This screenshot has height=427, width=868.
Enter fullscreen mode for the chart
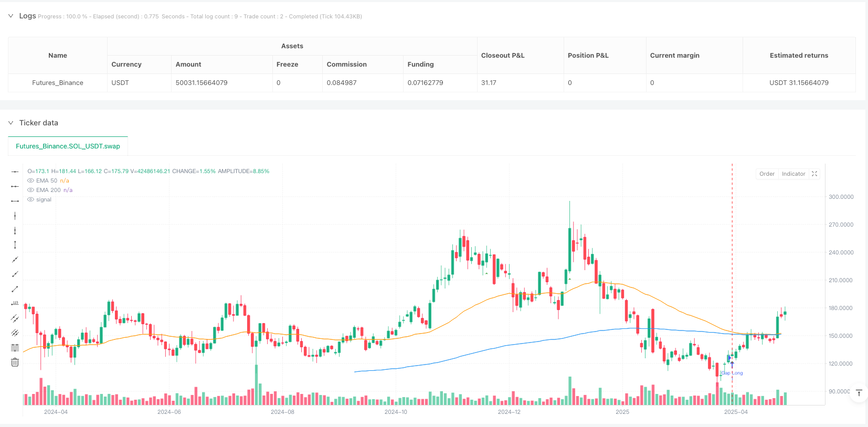tap(814, 174)
